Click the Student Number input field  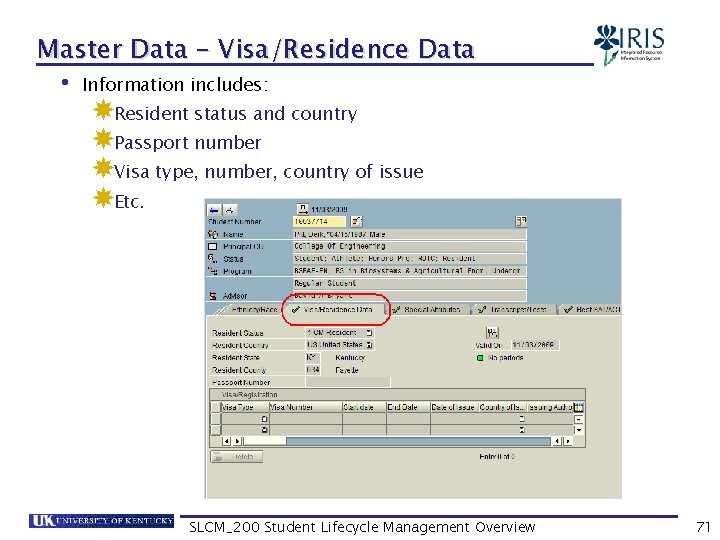click(x=319, y=221)
